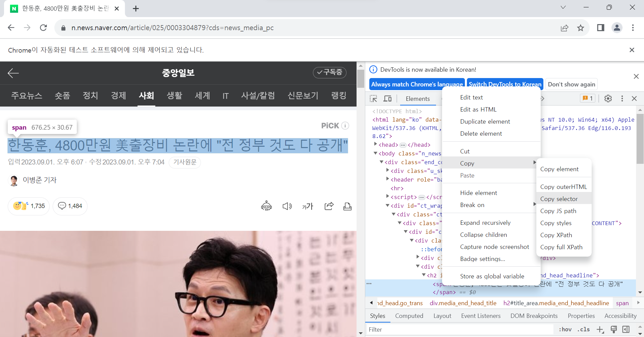Expand the header role node
This screenshot has height=337, width=644.
pos(388,179)
